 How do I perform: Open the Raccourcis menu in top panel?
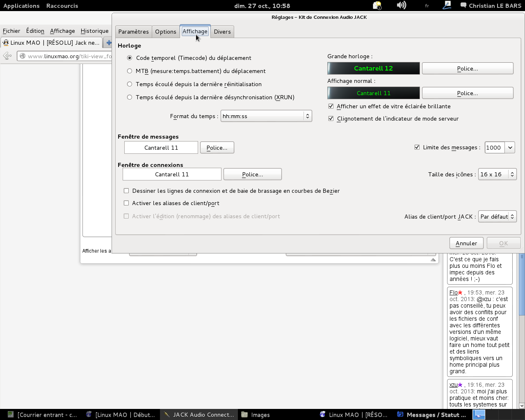coord(62,6)
